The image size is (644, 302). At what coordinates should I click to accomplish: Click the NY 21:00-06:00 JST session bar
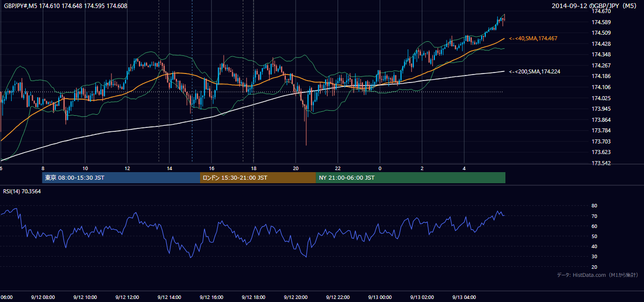(411, 178)
